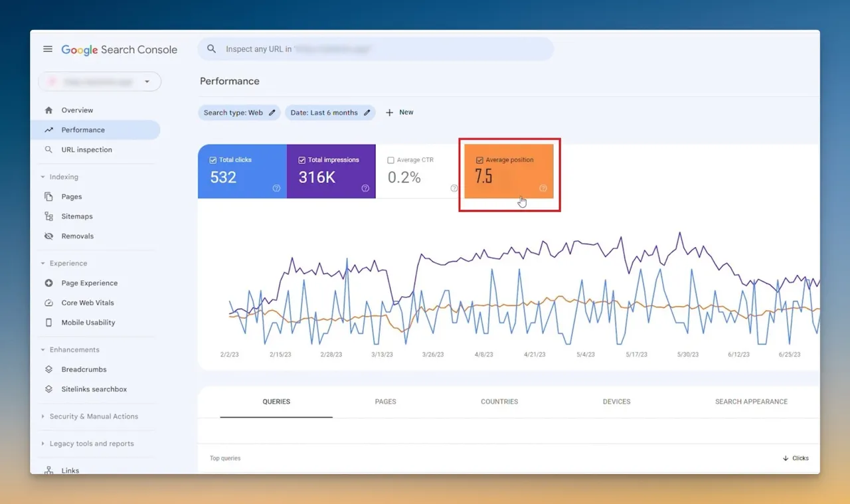Edit the Date: Last 6 months pencil

(367, 113)
